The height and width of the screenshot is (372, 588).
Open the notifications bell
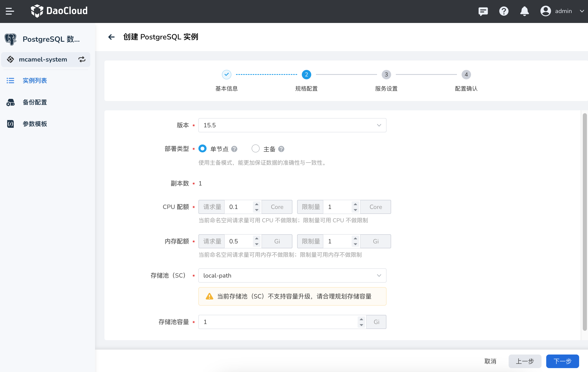pos(524,11)
